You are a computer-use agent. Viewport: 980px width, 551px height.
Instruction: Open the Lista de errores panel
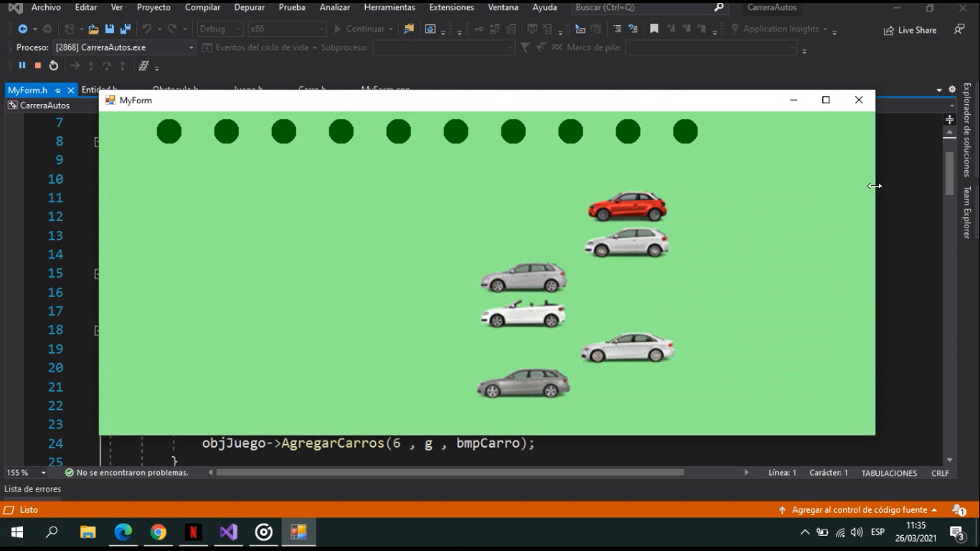tap(33, 489)
